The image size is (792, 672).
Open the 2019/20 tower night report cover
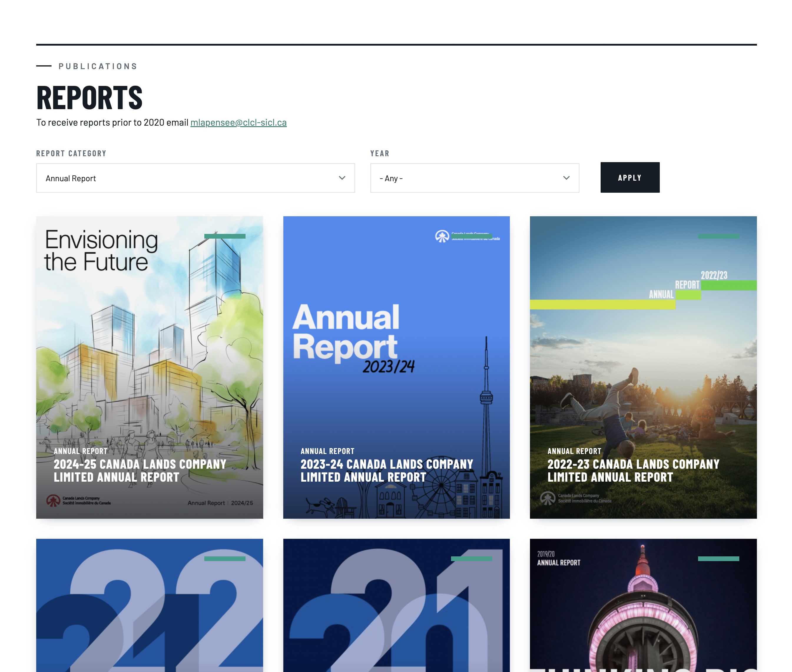(x=643, y=605)
